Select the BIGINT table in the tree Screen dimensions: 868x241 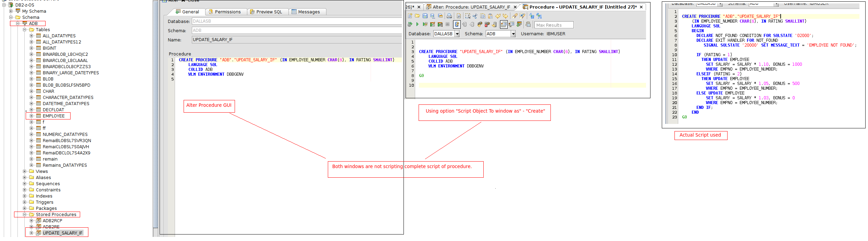[x=49, y=48]
